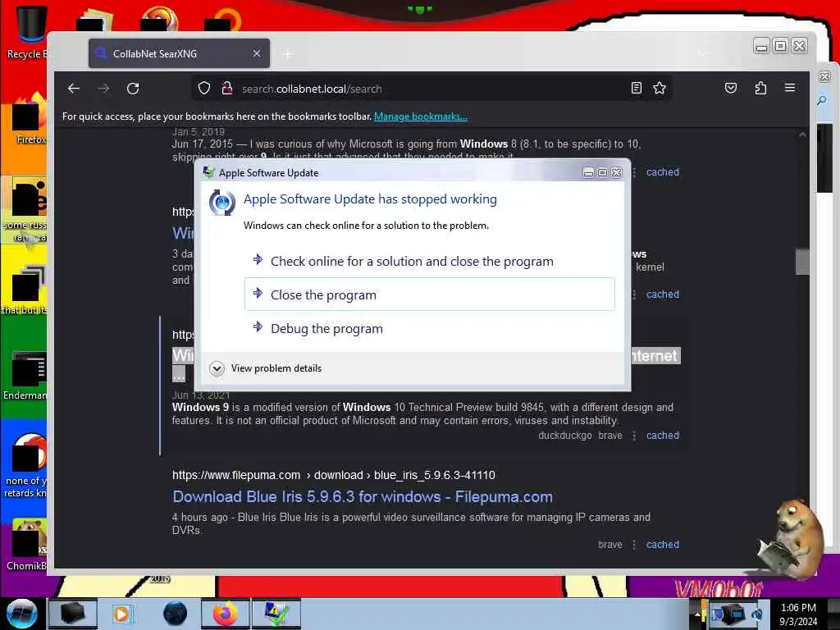
Task: Select the CollabNet SearXNG tab
Action: (x=179, y=53)
